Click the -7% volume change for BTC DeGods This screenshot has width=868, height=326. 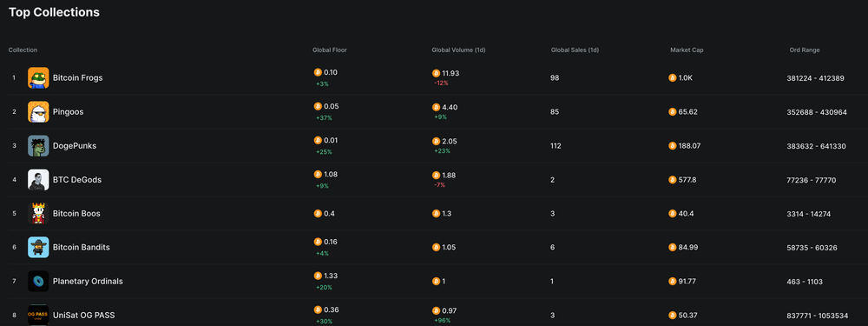pyautogui.click(x=439, y=184)
